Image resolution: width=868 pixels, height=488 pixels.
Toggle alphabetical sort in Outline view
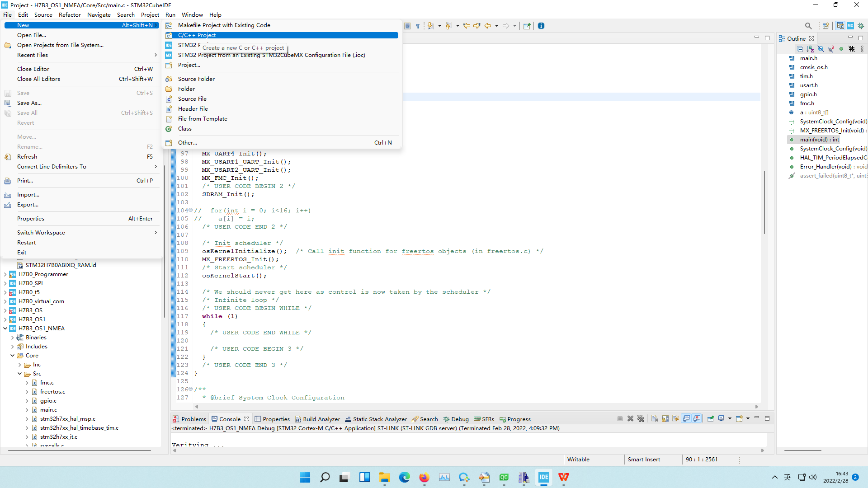pos(810,49)
